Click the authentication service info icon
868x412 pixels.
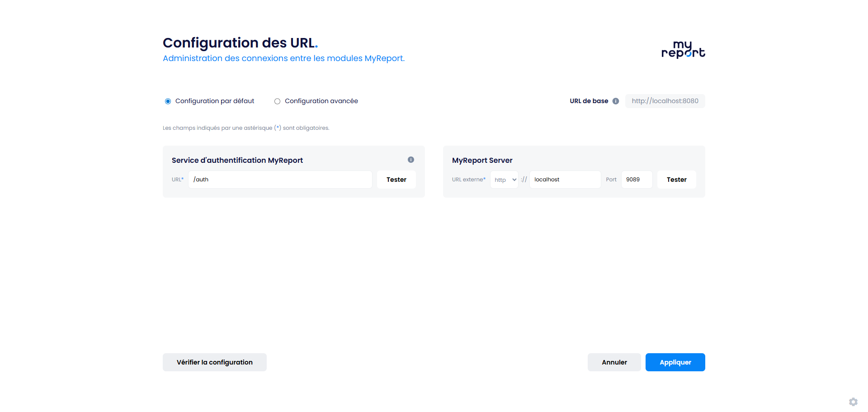[411, 160]
